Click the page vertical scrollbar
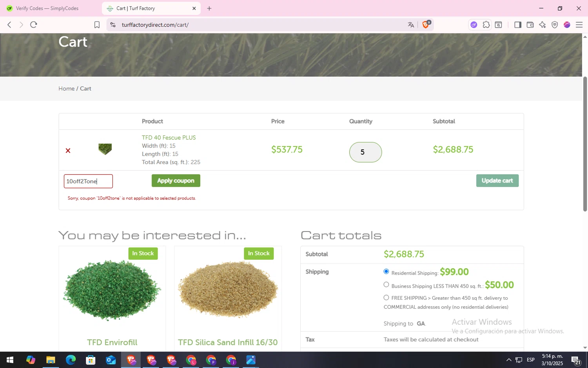 (x=585, y=144)
